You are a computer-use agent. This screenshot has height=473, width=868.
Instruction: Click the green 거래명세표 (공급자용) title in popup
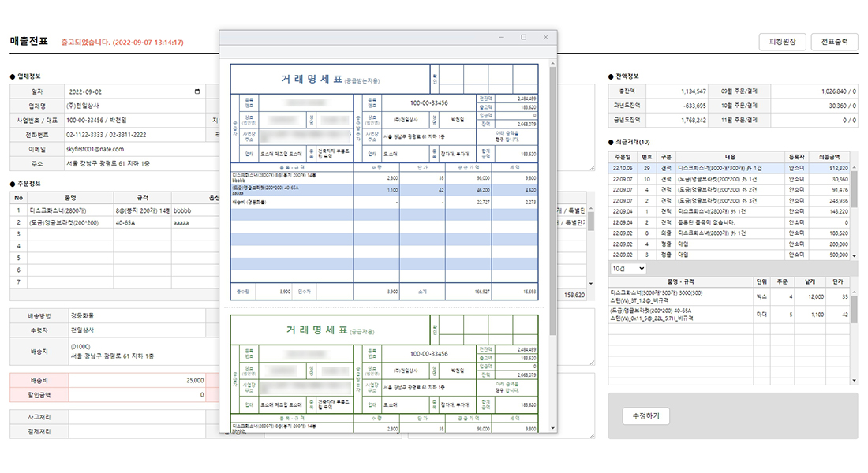[x=330, y=330]
